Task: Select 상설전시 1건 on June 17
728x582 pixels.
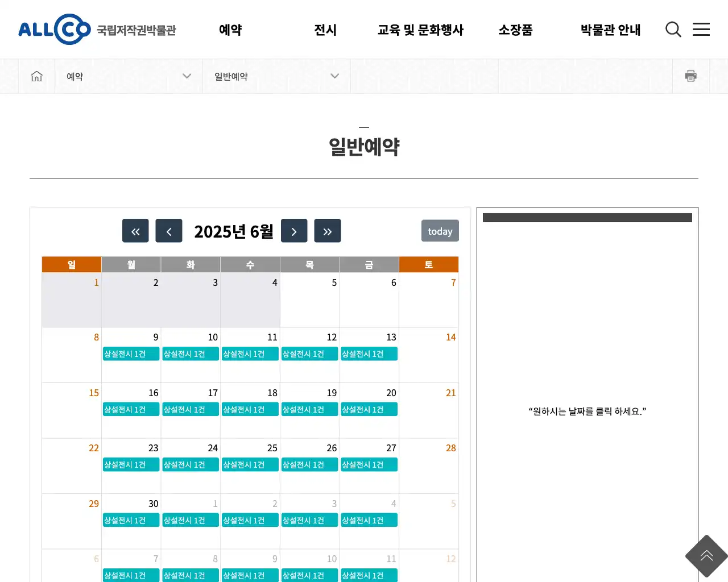Action: tap(191, 410)
